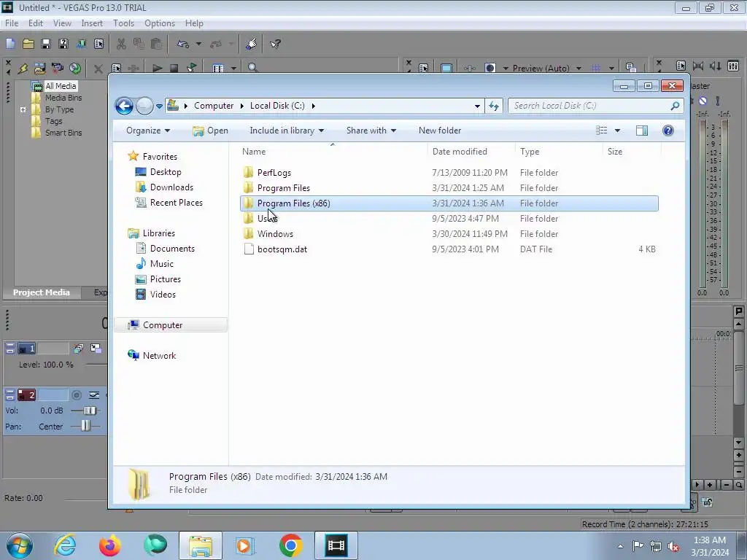The height and width of the screenshot is (560, 747).
Task: Open the Include in library dropdown
Action: 287,131
